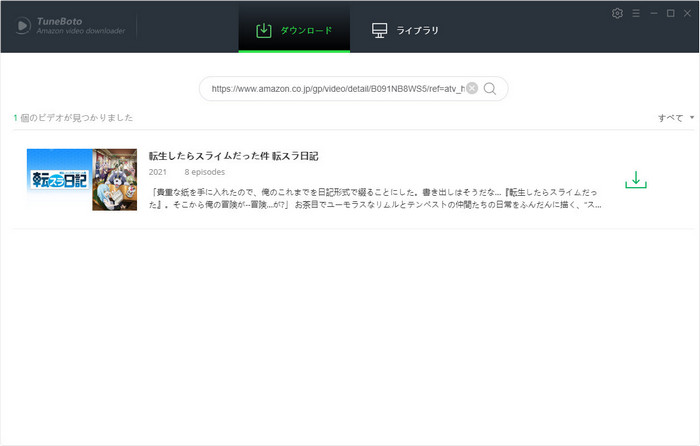The image size is (700, 446).
Task: Click the year 2021 text
Action: pos(158,172)
